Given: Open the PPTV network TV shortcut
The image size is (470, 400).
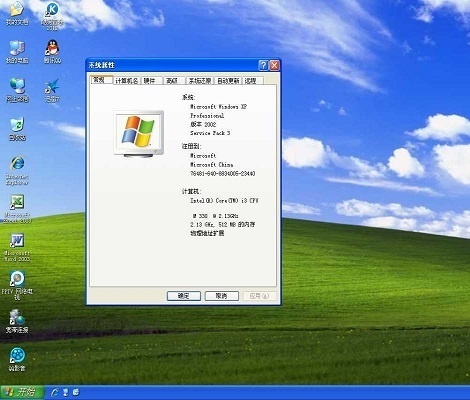Looking at the screenshot, I should pyautogui.click(x=17, y=285).
